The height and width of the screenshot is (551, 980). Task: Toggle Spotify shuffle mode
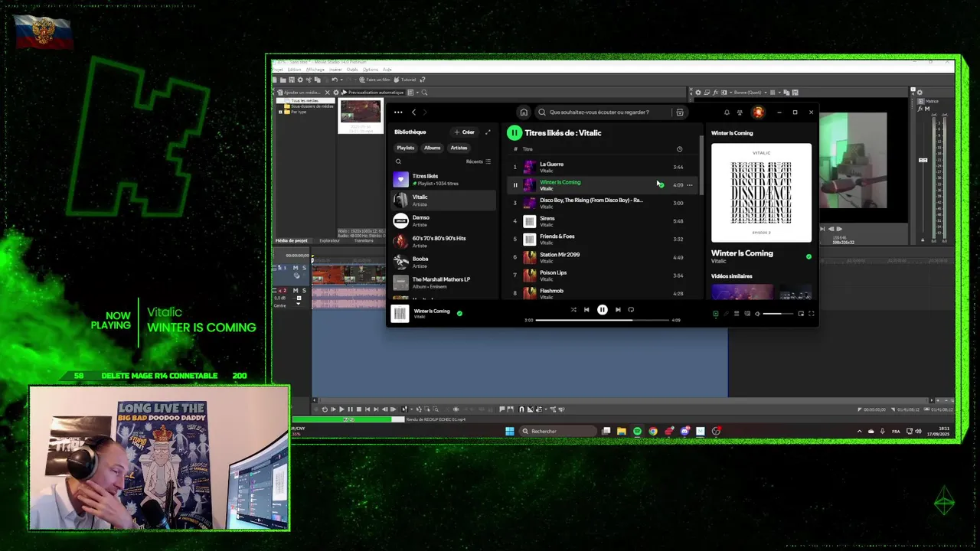[573, 310]
